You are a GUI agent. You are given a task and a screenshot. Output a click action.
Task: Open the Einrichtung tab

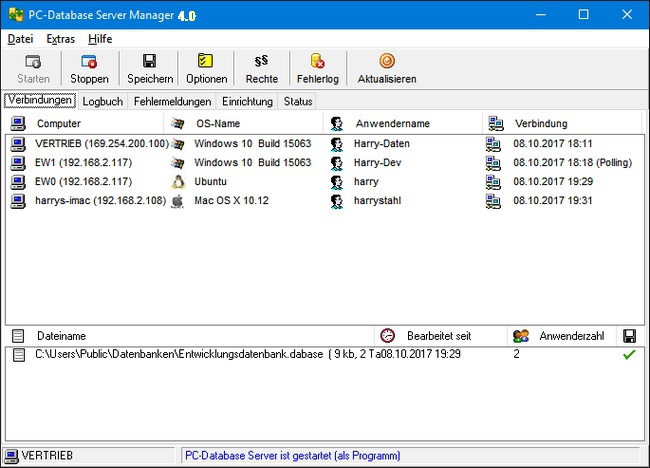pos(248,101)
